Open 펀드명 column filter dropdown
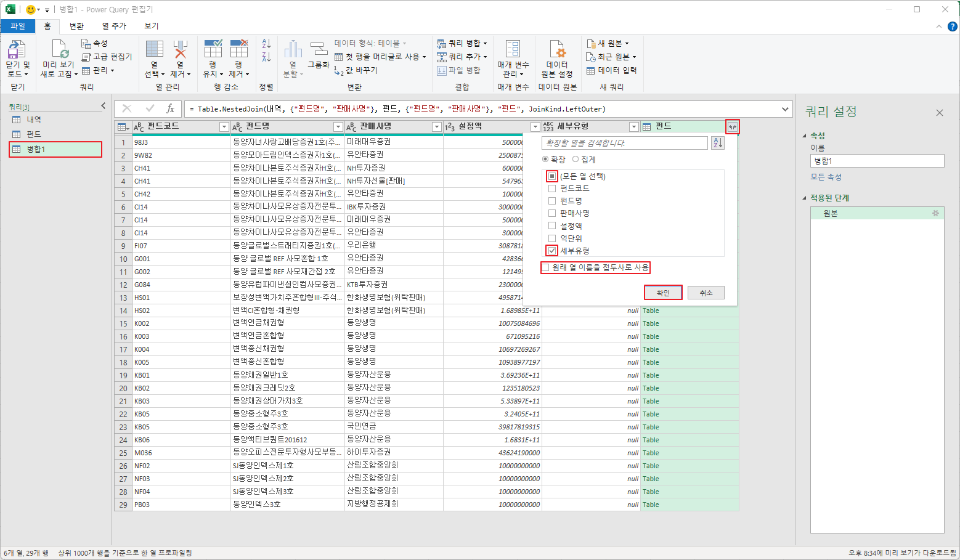Screen dimensions: 960x560 pos(338,126)
